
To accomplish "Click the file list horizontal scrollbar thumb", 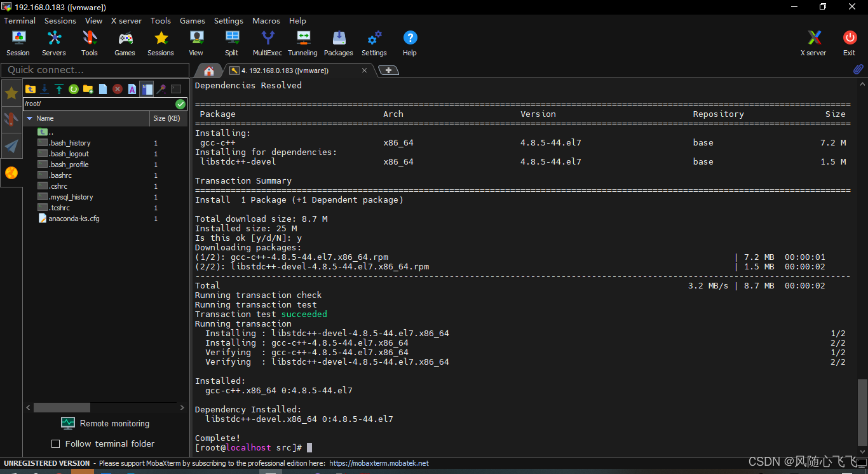I will tap(62, 407).
